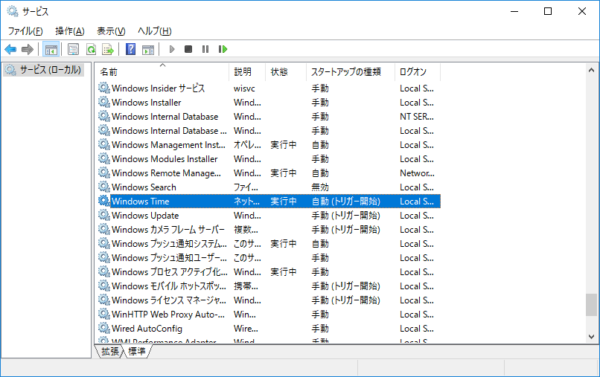Open the Help question mark icon
Screen dimensions: 600x377
click(x=130, y=49)
